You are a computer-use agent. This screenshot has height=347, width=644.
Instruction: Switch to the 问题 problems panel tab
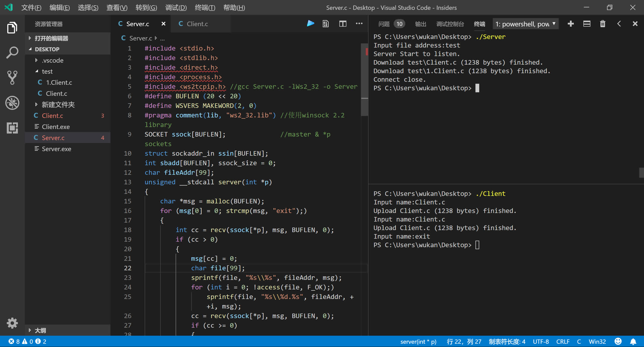click(384, 24)
